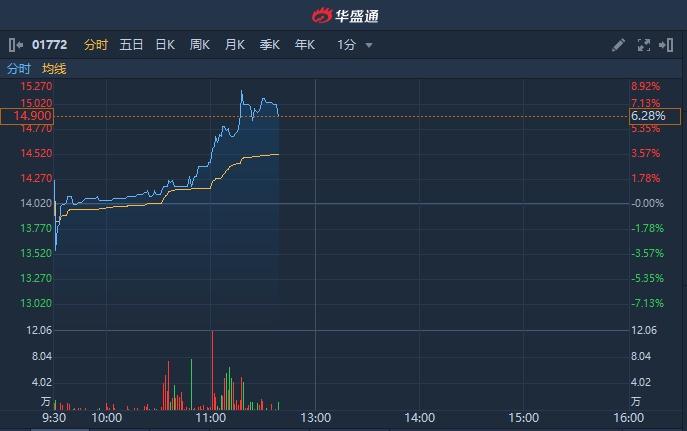
Task: Click the collapse-panel icon left of 01772
Action: 15,45
